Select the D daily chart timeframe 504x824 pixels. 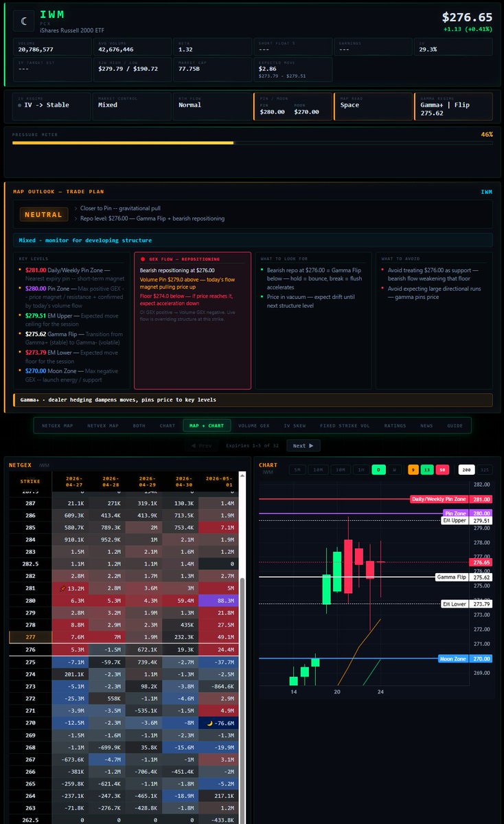point(378,470)
